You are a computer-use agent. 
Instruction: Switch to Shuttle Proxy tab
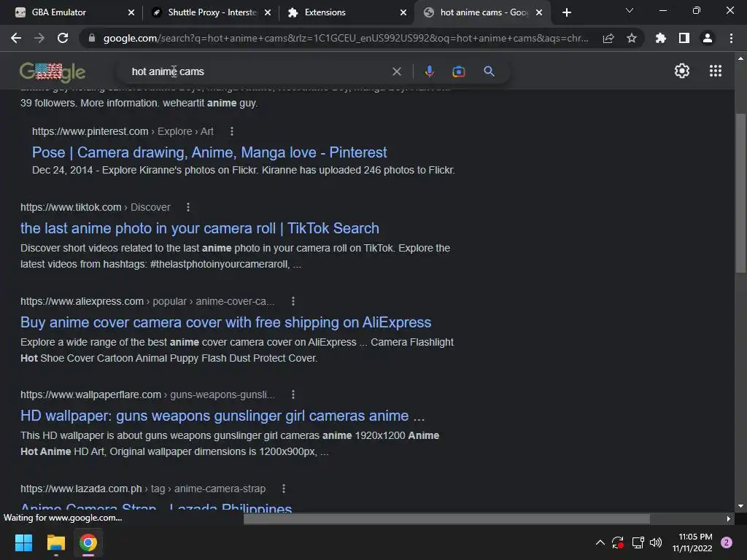pyautogui.click(x=211, y=12)
